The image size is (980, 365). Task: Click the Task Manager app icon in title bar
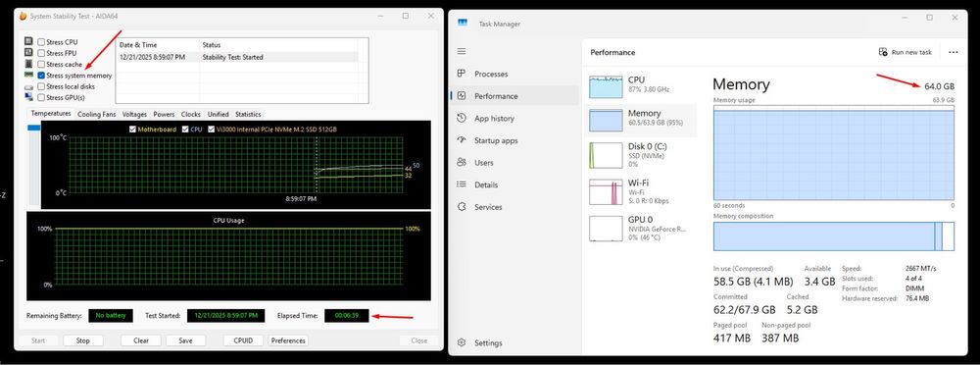[x=463, y=23]
